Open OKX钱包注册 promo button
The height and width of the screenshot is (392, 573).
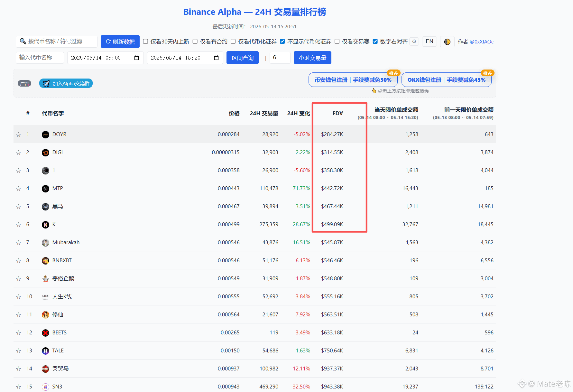point(447,80)
